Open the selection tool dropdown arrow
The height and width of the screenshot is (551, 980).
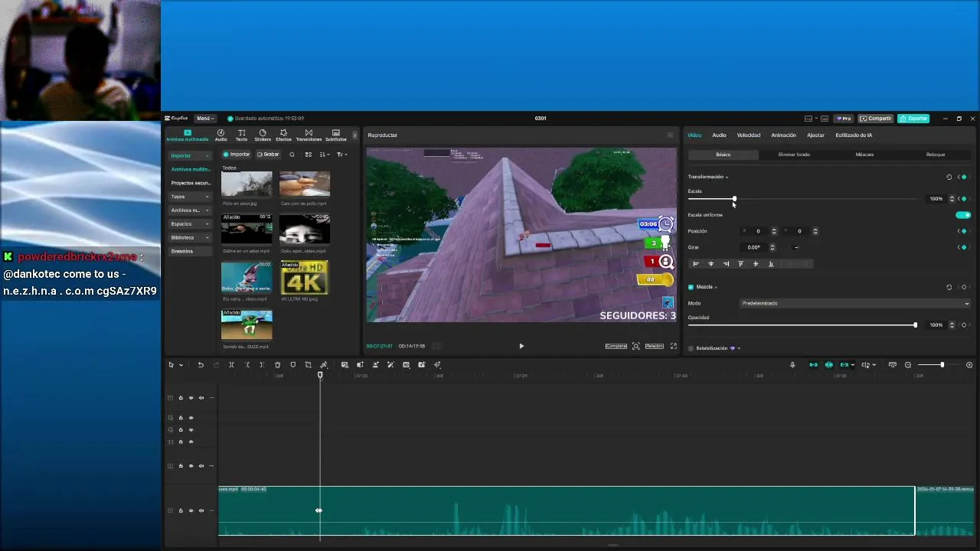pos(181,365)
